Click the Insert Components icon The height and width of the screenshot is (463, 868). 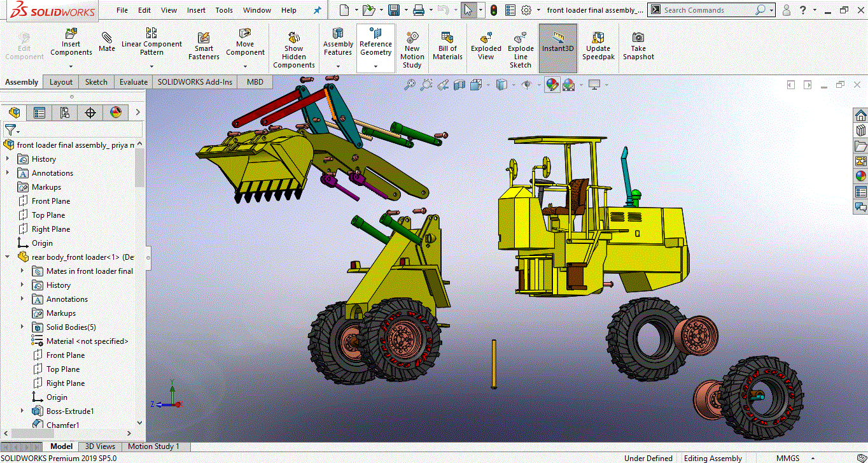(71, 34)
